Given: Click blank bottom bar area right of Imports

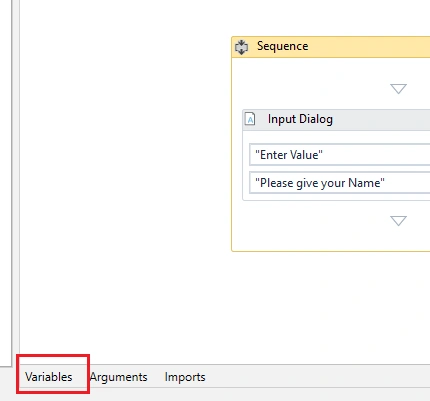Looking at the screenshot, I should coord(317,377).
